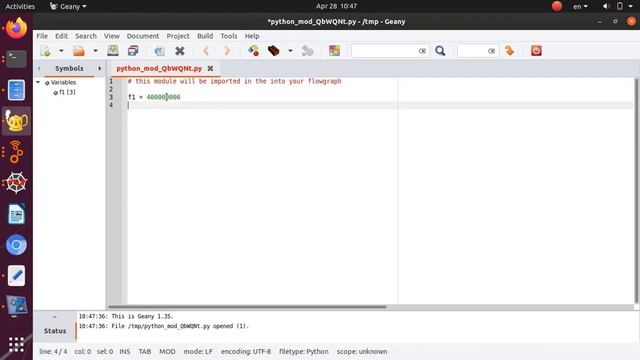Open the Search menu
Image resolution: width=640 pixels, height=360 pixels.
[x=86, y=36]
